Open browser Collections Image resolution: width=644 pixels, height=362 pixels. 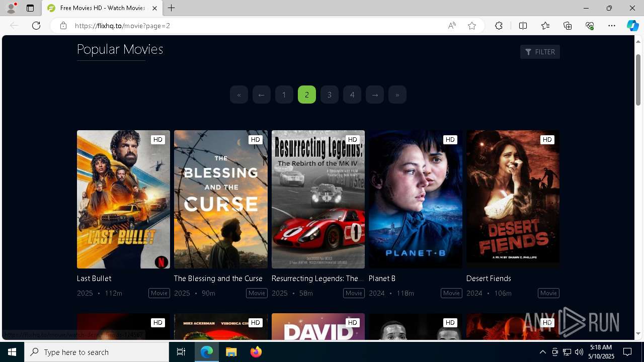coord(568,26)
